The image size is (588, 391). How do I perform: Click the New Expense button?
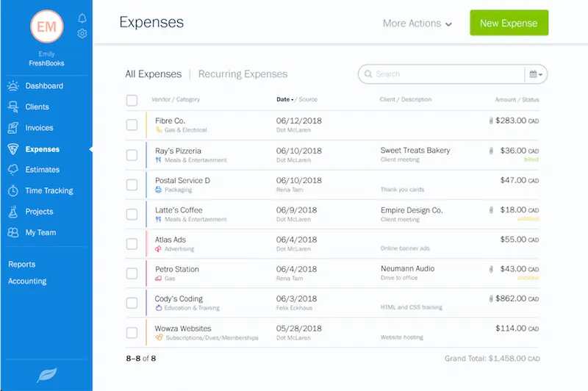pyautogui.click(x=509, y=24)
